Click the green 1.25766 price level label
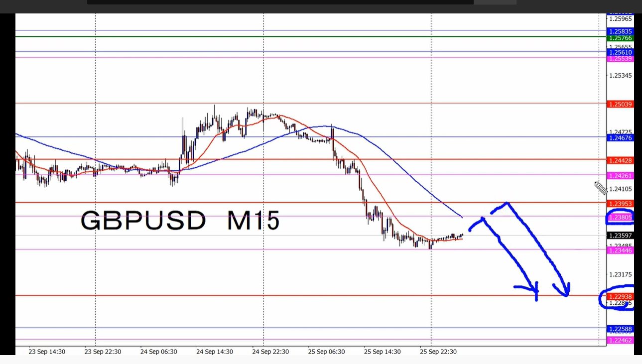 pos(620,38)
